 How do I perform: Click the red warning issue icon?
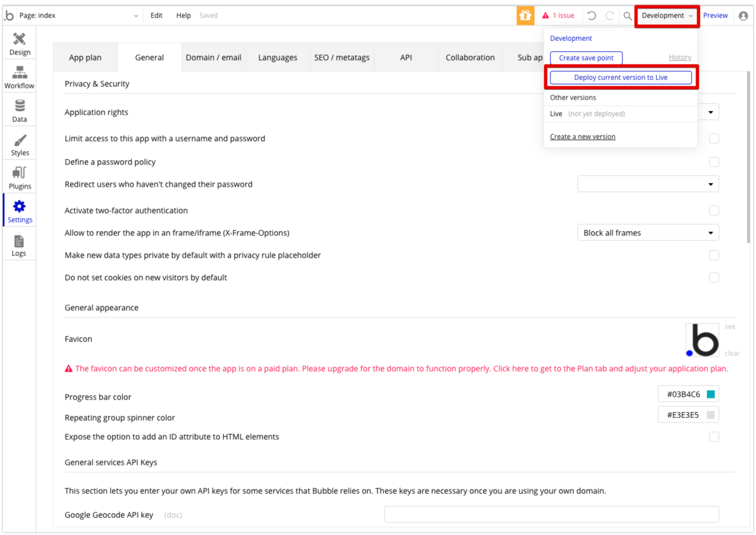[546, 16]
